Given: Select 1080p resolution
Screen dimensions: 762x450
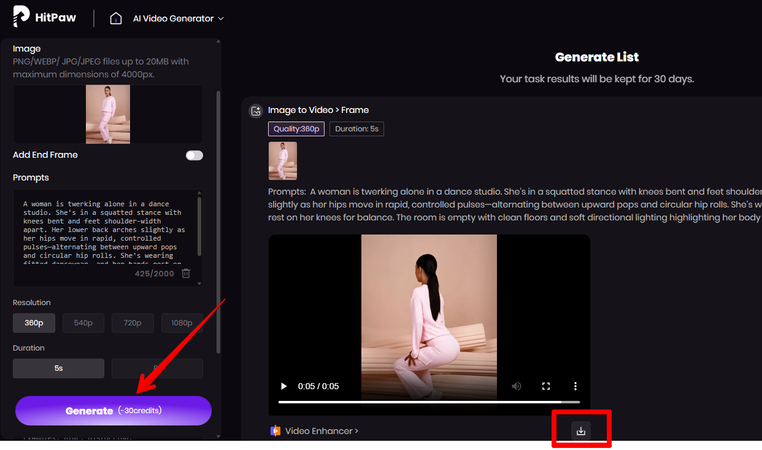Looking at the screenshot, I should (x=182, y=323).
